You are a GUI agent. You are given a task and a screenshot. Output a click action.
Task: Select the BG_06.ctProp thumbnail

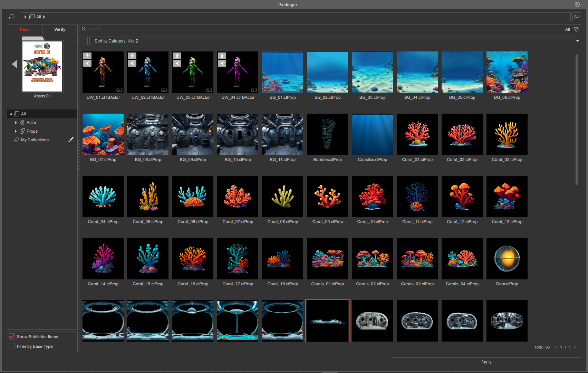tap(507, 72)
